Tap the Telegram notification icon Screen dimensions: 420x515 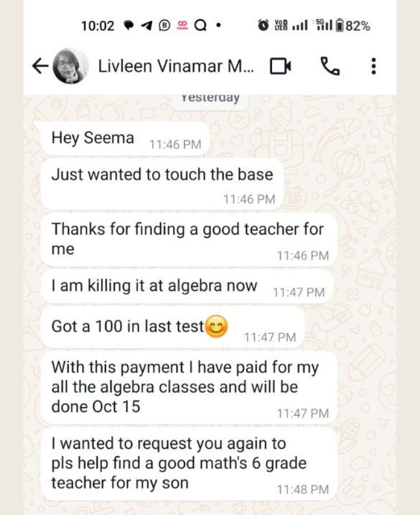pyautogui.click(x=146, y=25)
